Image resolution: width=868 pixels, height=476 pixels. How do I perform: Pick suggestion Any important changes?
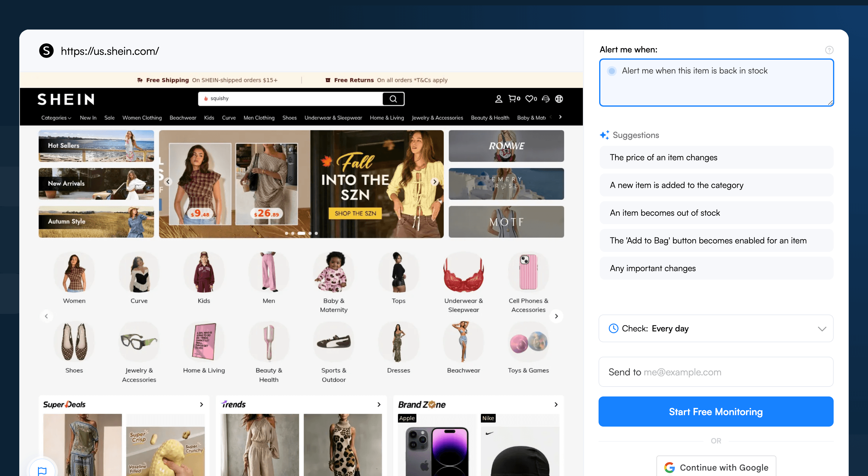click(716, 268)
